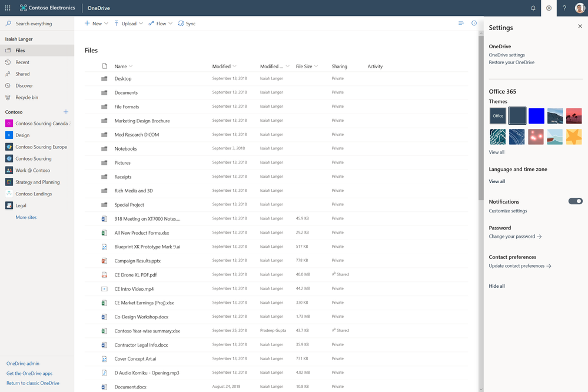Click Change your password link
The width and height of the screenshot is (588, 392).
515,237
